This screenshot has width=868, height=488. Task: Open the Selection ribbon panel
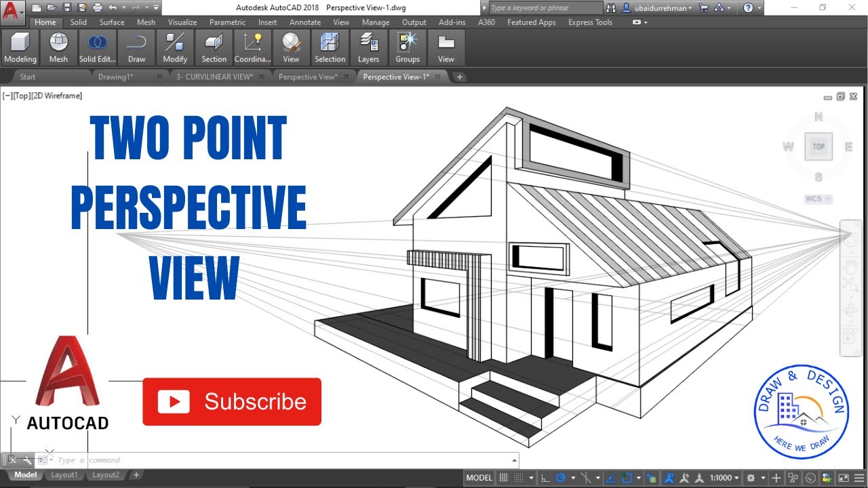click(330, 47)
